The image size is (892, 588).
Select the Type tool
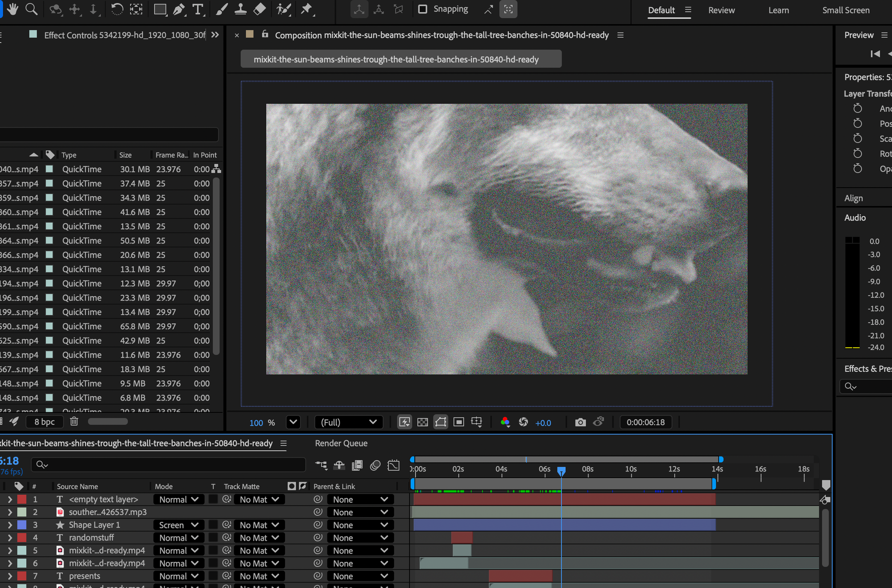(x=198, y=9)
